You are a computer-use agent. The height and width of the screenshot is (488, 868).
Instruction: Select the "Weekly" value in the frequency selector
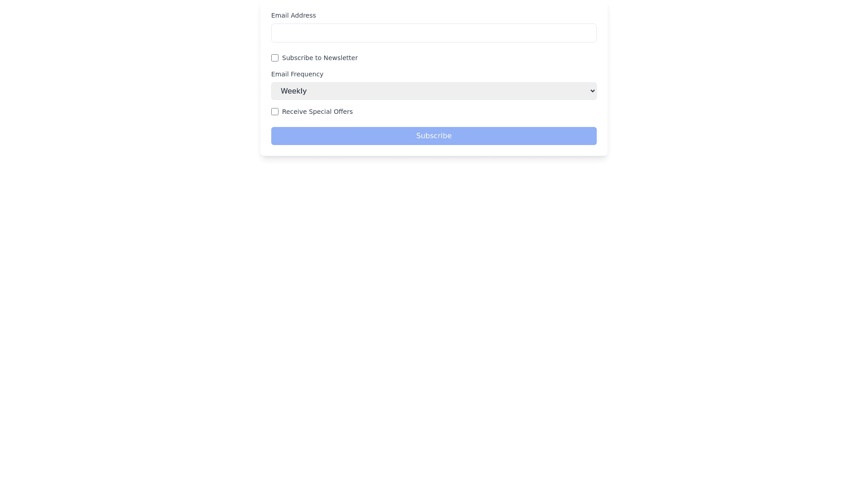(x=294, y=91)
